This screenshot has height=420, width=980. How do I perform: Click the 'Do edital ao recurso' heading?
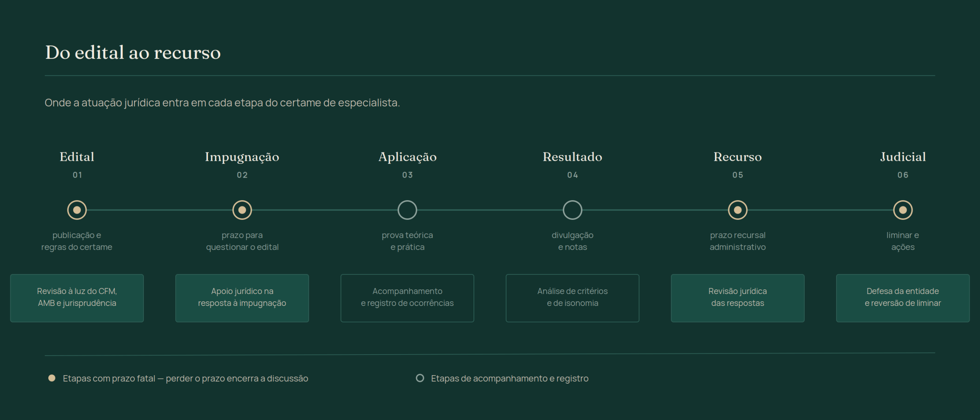click(x=133, y=52)
